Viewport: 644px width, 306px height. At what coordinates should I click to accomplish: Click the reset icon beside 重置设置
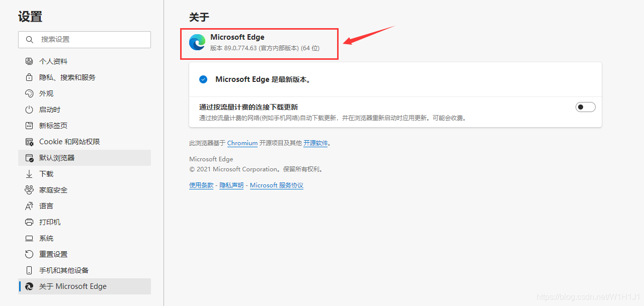pyautogui.click(x=29, y=254)
